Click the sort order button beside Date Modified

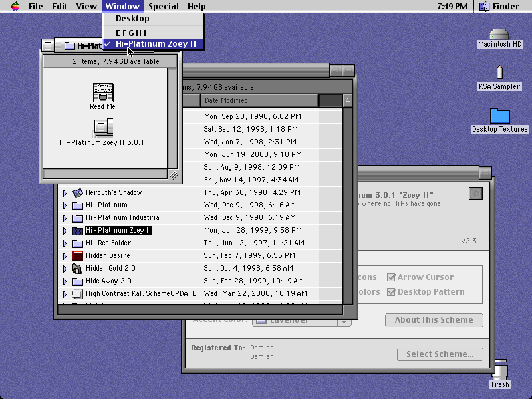tap(347, 101)
